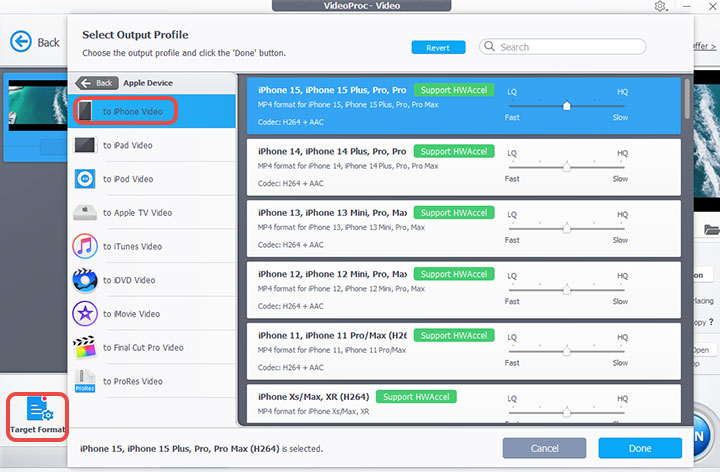Click Support HWAccel badge on iPhone 15 row
The image size is (720, 472).
(x=454, y=90)
